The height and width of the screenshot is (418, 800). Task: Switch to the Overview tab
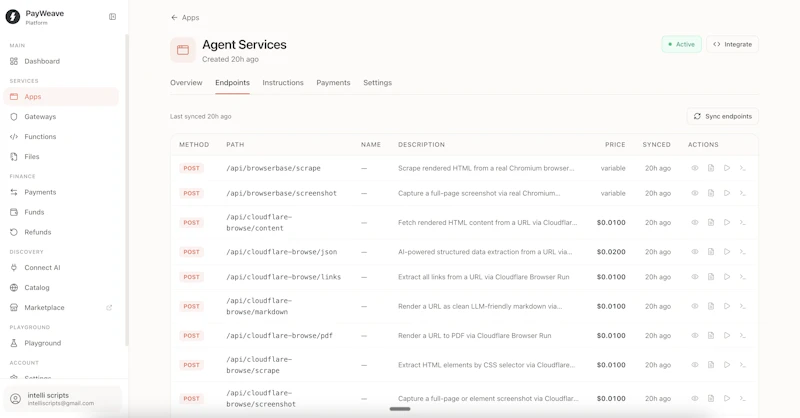186,83
